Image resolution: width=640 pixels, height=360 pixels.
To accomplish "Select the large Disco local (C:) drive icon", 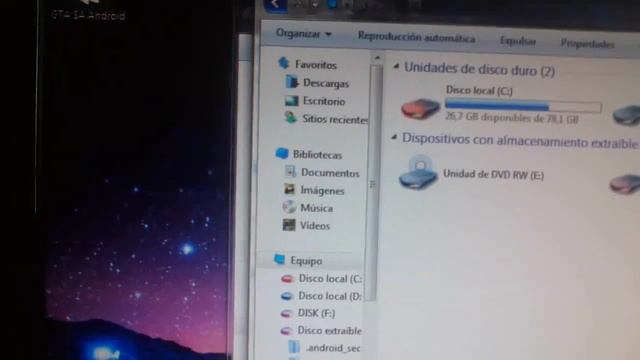I will (x=420, y=108).
